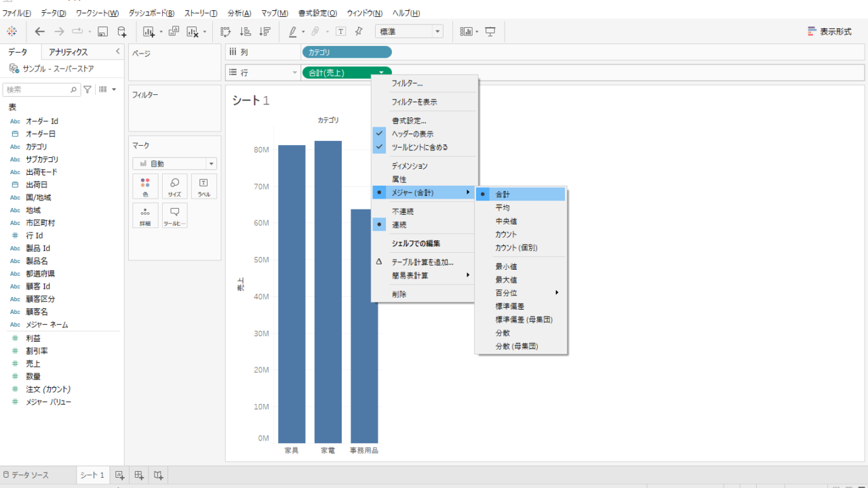Open ファイル(F) menu
Image resolution: width=868 pixels, height=488 pixels.
tap(17, 13)
